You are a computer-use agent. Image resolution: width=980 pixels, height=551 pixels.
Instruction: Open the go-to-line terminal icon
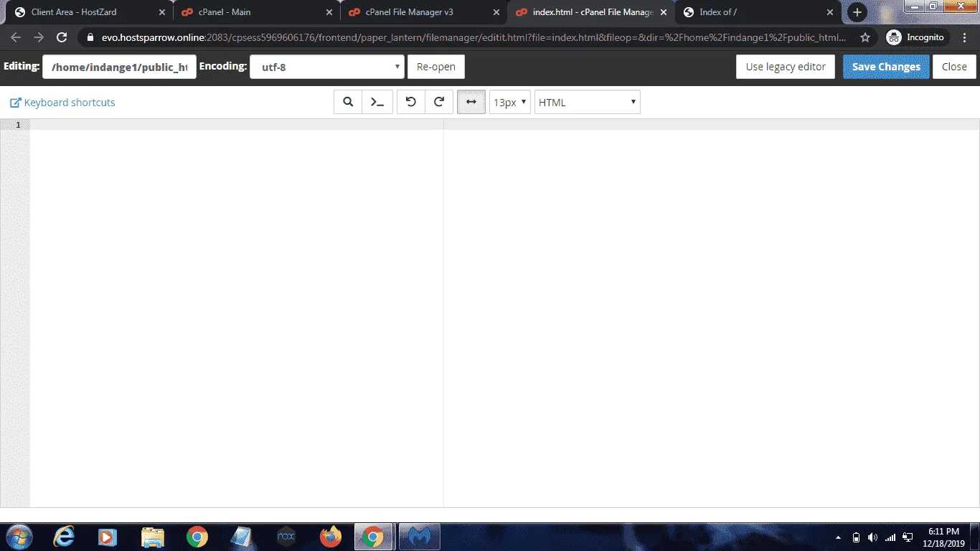(x=377, y=102)
